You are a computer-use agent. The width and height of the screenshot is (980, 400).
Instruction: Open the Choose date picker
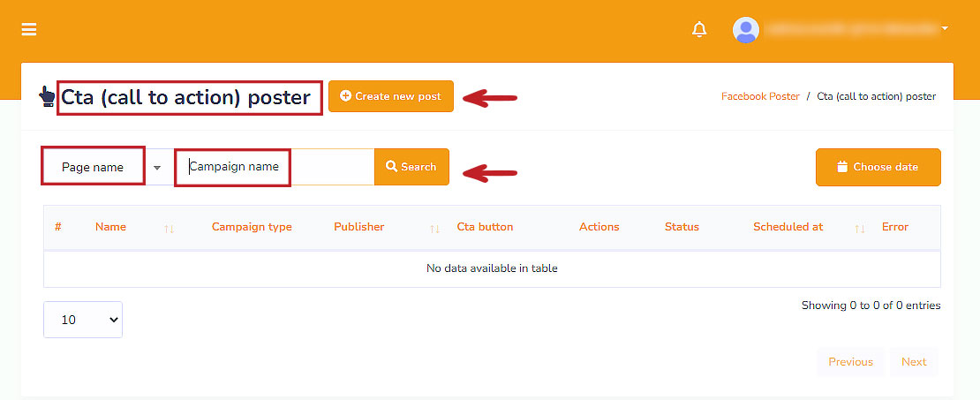878,167
